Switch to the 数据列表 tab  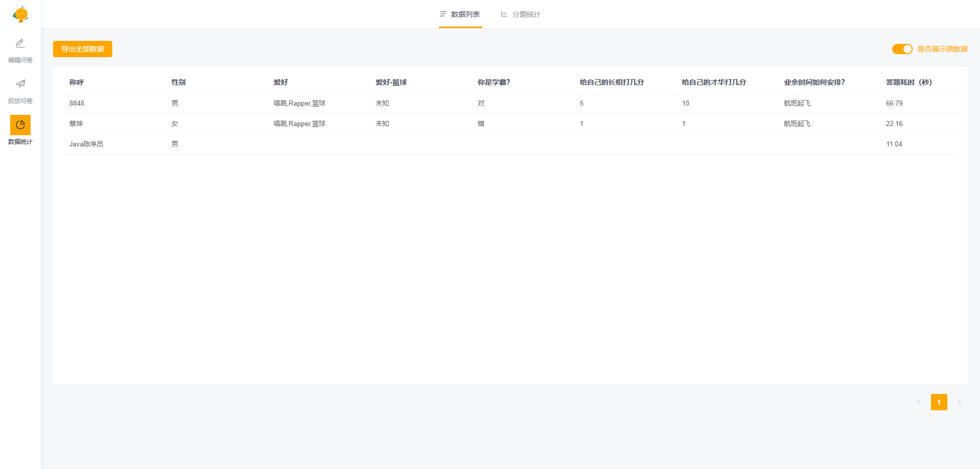tap(465, 14)
